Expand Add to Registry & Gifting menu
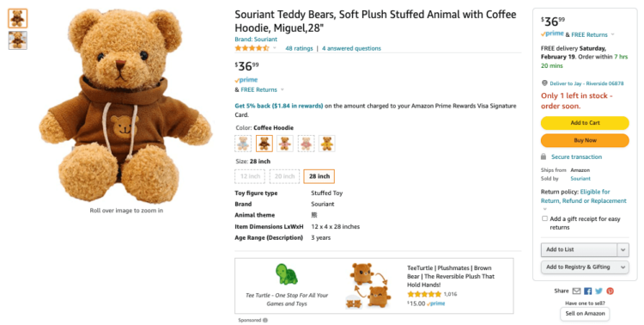 [x=585, y=267]
